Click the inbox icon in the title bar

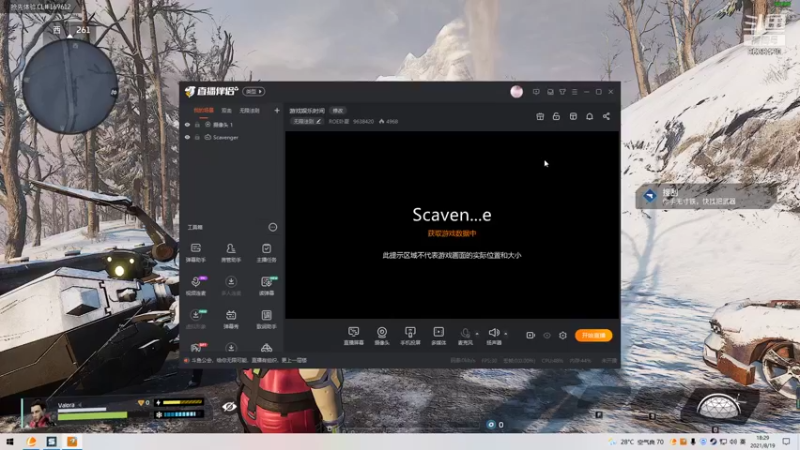550,92
